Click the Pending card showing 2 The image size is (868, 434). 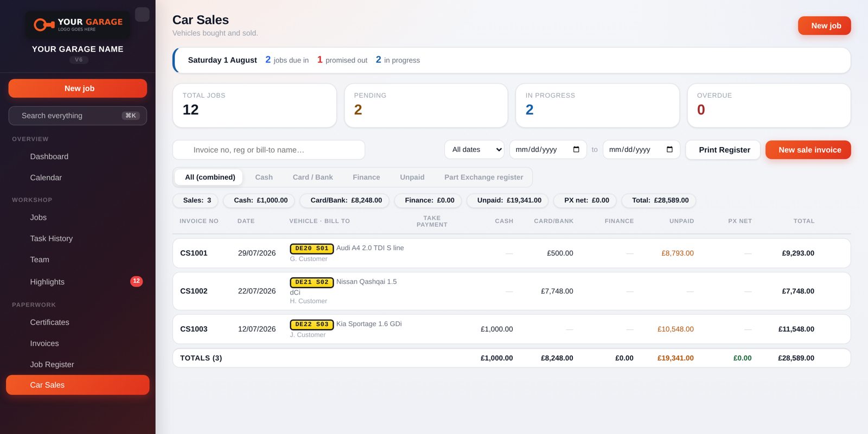coord(426,105)
